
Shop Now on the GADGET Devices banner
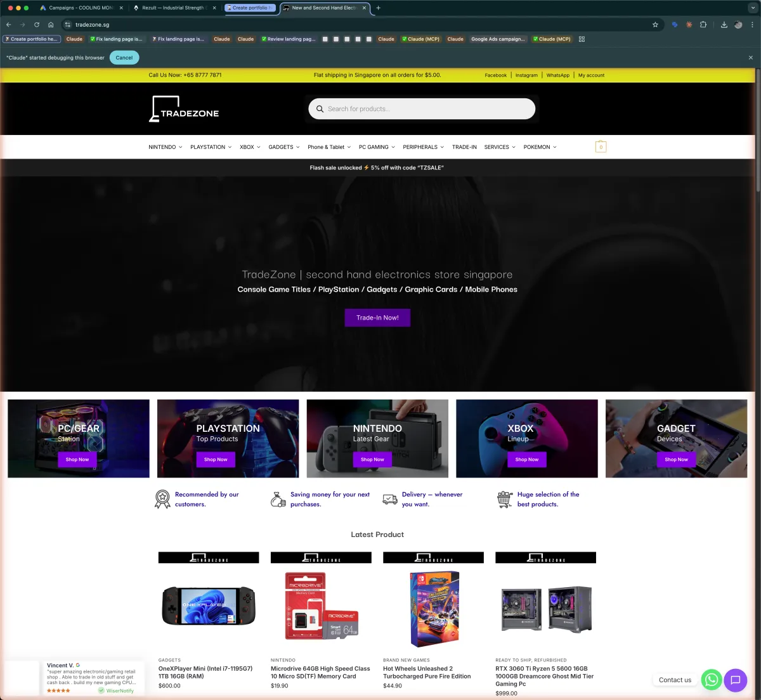tap(676, 459)
